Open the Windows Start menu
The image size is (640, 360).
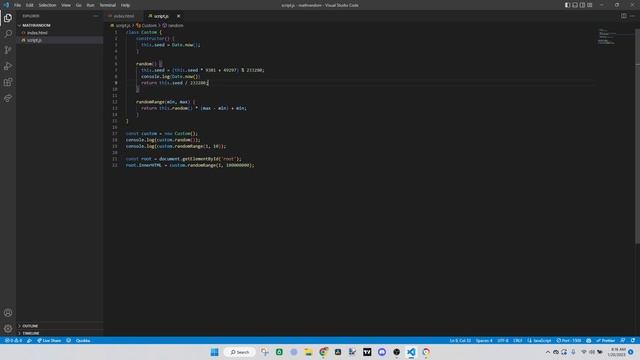[x=214, y=352]
